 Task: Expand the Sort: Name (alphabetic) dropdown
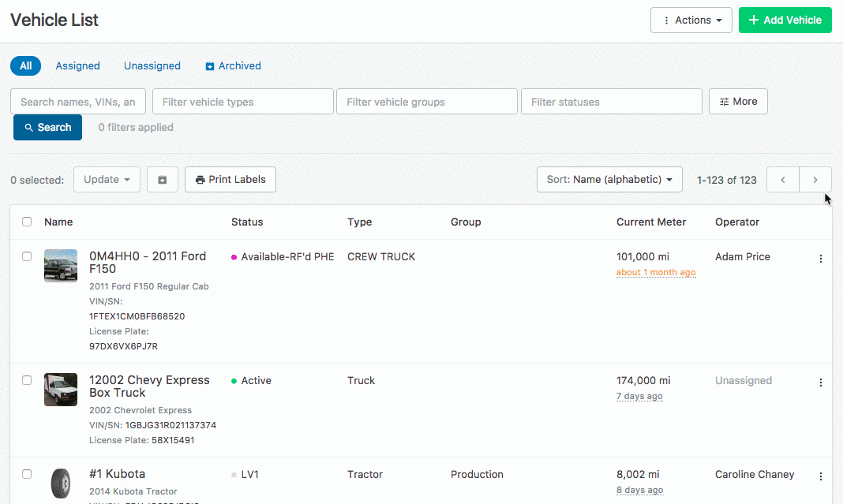tap(609, 180)
